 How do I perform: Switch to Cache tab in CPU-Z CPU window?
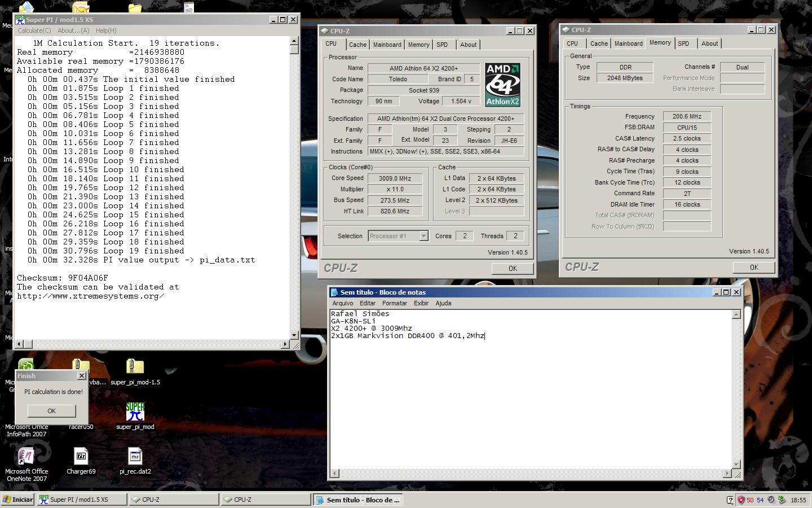click(x=358, y=45)
